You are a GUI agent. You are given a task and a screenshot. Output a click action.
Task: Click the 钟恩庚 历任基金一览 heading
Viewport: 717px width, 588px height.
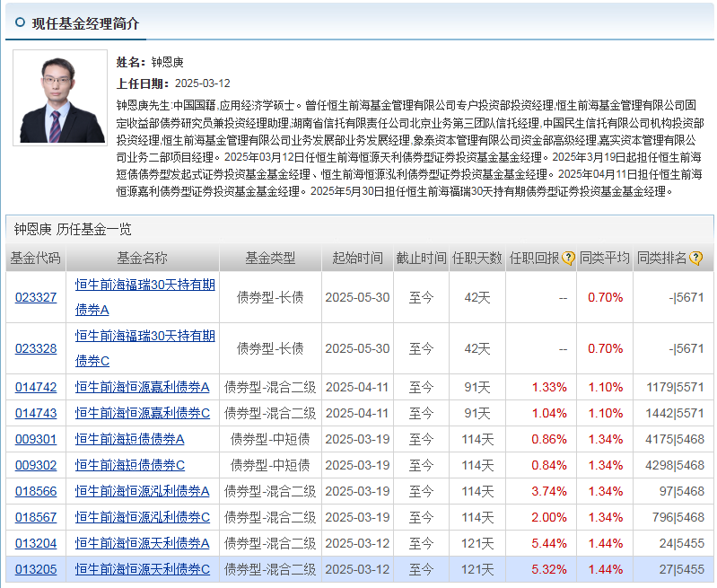coord(73,229)
